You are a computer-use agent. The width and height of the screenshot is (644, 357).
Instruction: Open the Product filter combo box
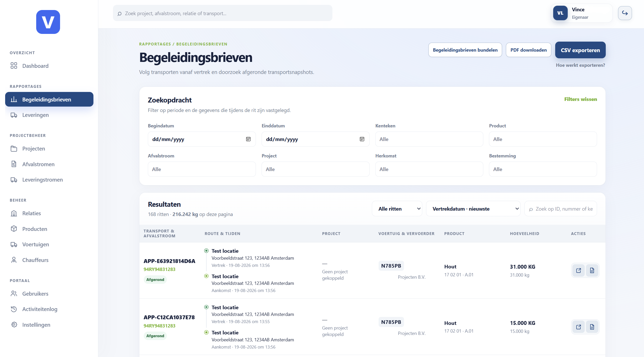(x=543, y=139)
